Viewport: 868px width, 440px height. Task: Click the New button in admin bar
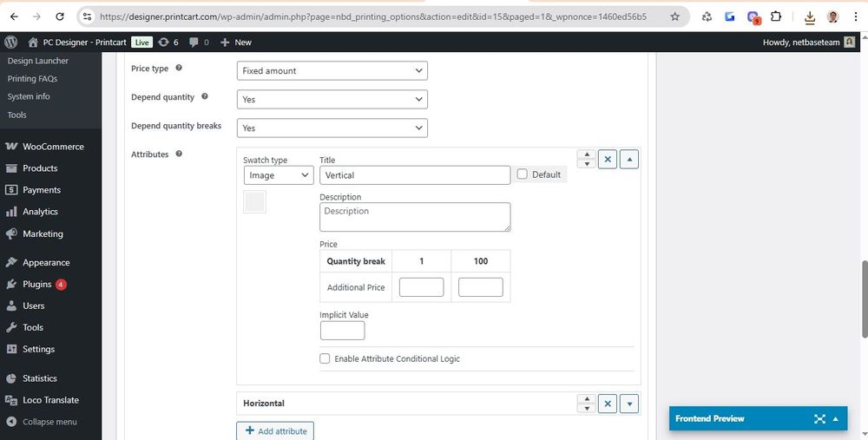point(235,42)
